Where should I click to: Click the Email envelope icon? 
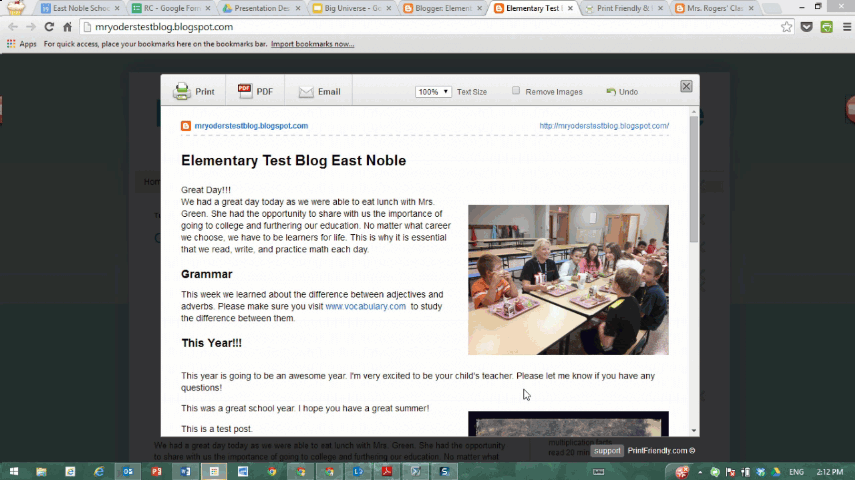coord(306,92)
